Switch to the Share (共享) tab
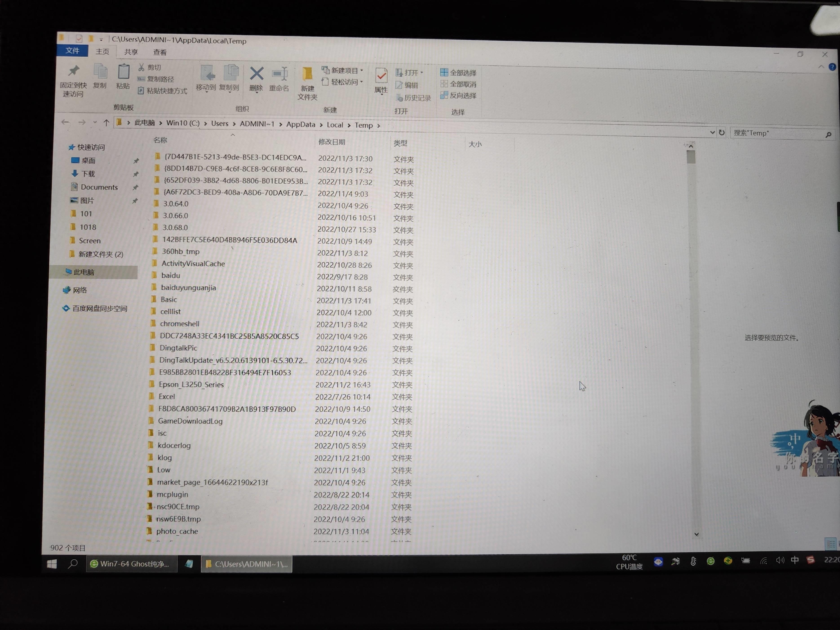The width and height of the screenshot is (840, 630). [131, 52]
